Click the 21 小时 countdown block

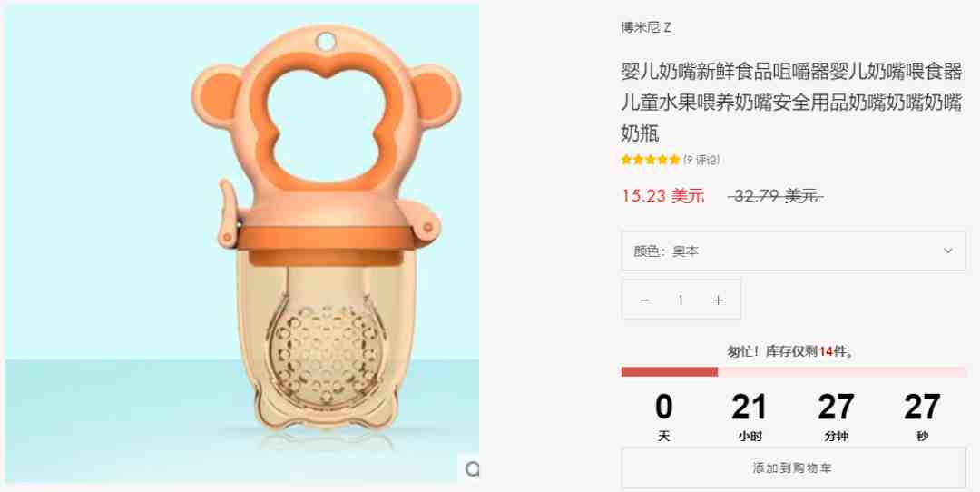click(x=750, y=417)
